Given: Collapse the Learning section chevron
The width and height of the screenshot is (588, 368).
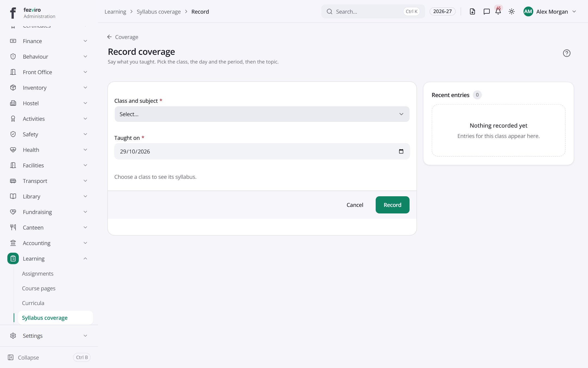Looking at the screenshot, I should [x=85, y=258].
